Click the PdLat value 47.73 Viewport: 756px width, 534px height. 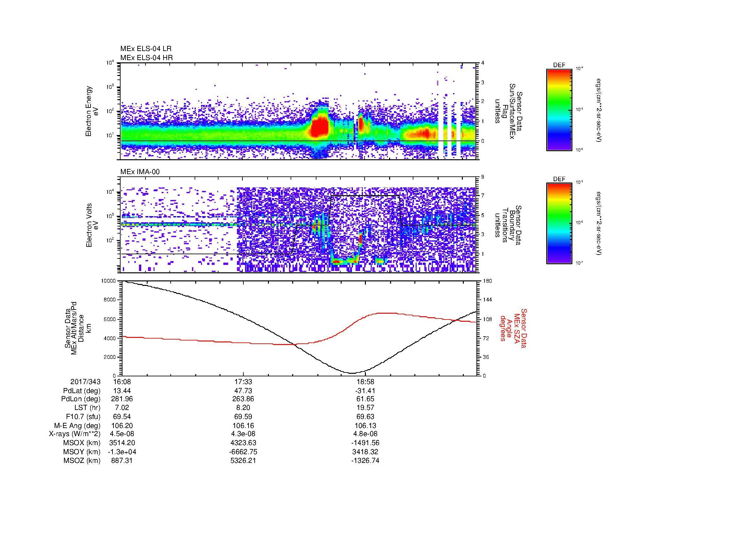243,391
